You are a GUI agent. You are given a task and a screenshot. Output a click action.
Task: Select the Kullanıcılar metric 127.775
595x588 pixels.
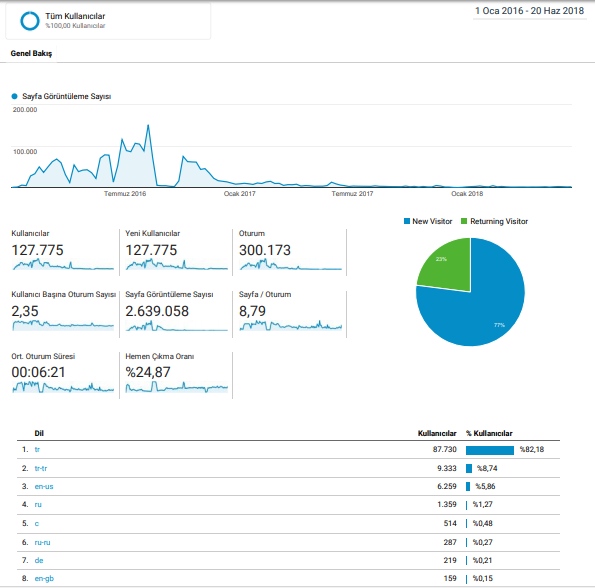point(37,250)
